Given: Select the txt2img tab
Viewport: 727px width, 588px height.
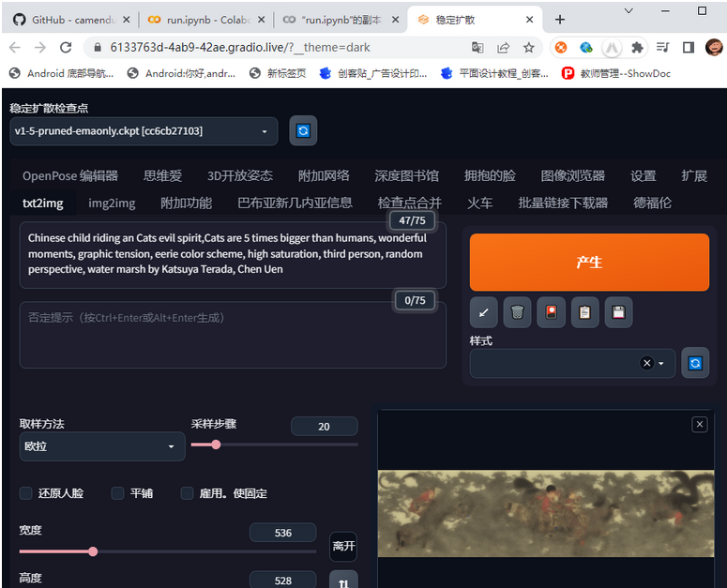Looking at the screenshot, I should 42,203.
